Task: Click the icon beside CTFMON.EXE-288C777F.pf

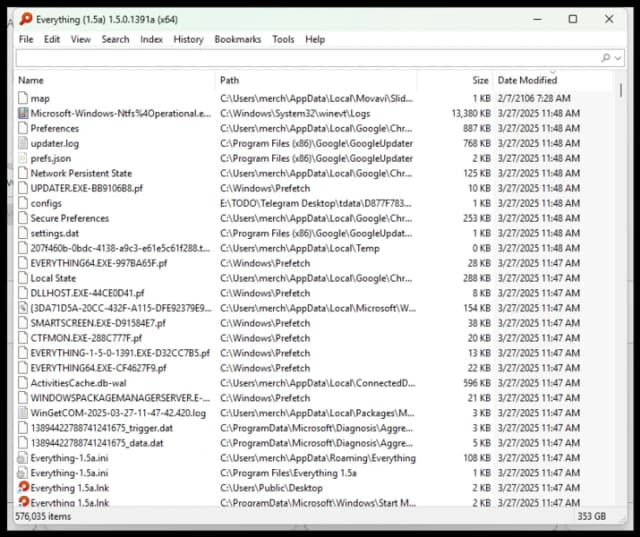Action: point(23,338)
